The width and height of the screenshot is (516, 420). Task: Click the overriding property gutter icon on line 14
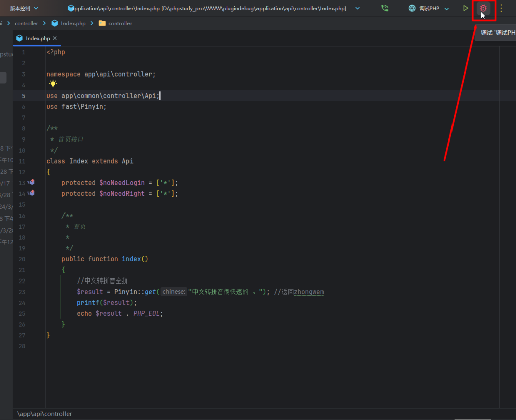(x=31, y=193)
